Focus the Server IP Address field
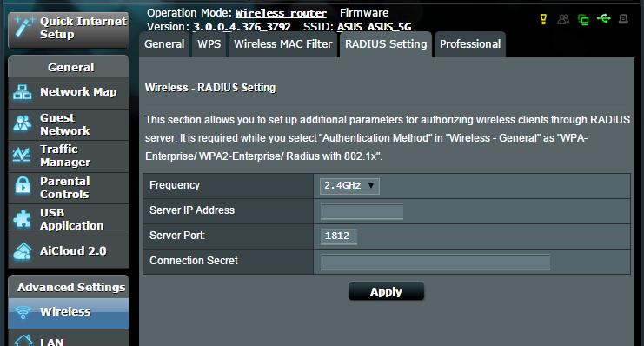 pos(362,211)
